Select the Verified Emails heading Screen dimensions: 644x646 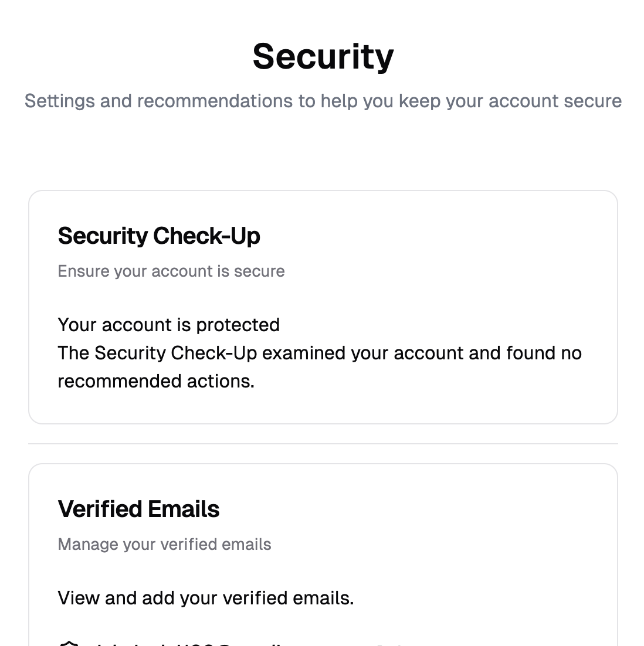(x=138, y=509)
